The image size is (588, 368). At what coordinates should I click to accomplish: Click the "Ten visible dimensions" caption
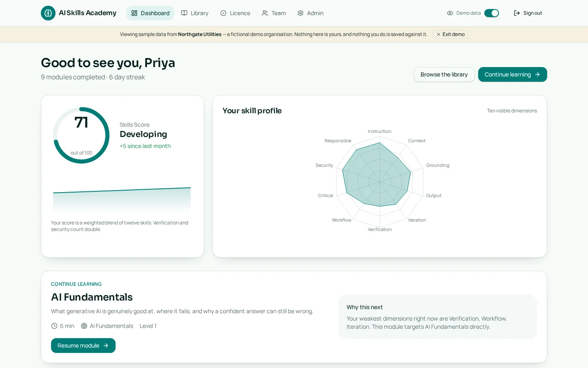click(512, 111)
